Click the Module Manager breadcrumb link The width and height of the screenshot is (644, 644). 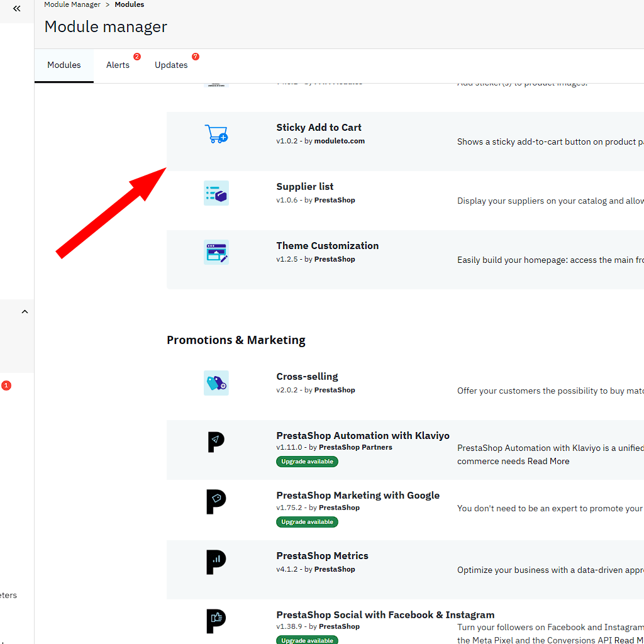pos(72,4)
